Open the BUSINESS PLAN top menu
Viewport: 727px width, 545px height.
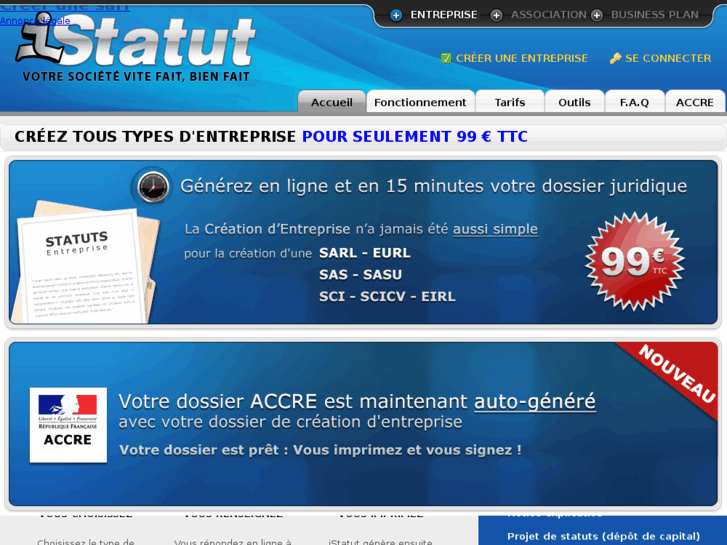[655, 15]
